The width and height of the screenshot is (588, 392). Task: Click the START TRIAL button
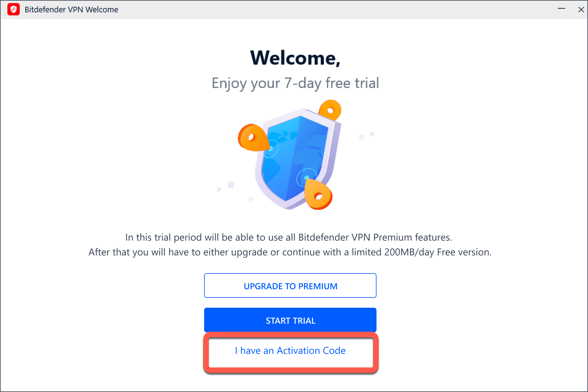tap(290, 320)
